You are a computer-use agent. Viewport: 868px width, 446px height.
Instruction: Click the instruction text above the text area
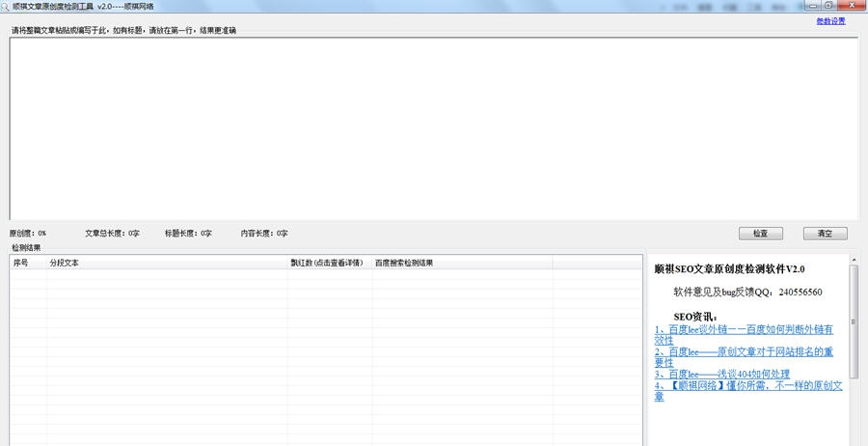click(123, 31)
